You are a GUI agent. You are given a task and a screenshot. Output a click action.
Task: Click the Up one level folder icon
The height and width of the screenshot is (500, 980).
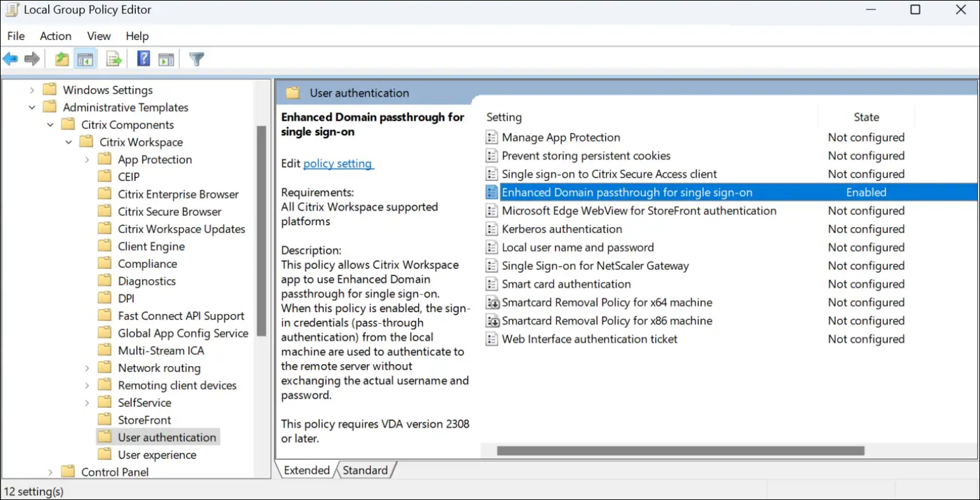pos(62,60)
